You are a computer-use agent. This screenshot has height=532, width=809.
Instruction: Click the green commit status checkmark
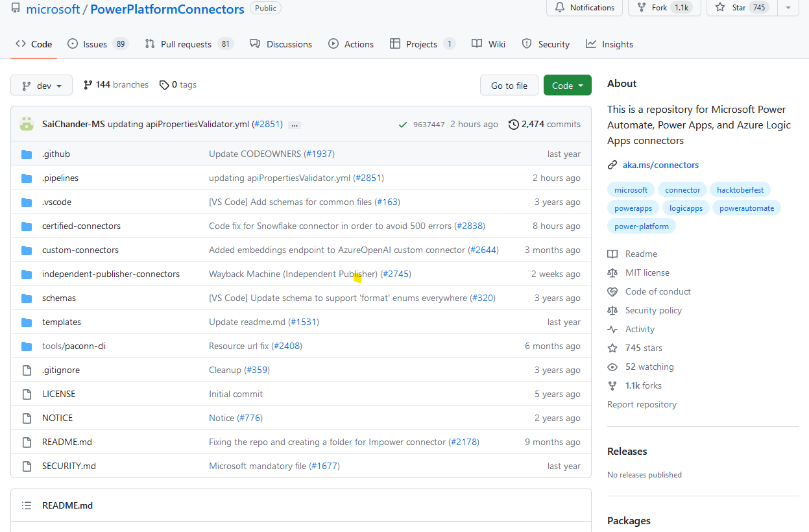[403, 125]
